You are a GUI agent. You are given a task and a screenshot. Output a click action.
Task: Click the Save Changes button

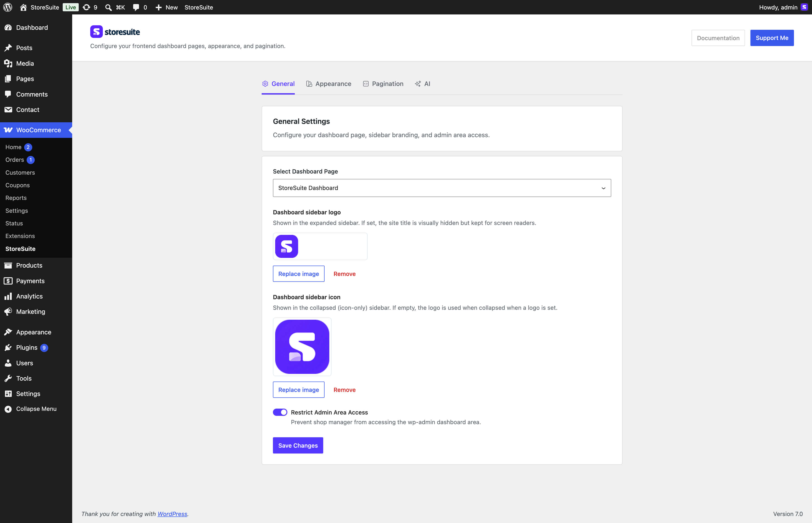click(298, 445)
